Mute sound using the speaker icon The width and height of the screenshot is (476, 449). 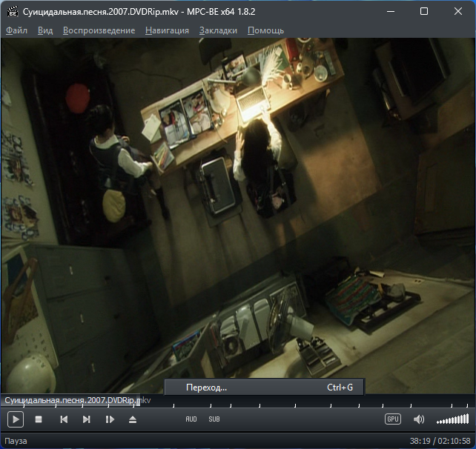[x=419, y=419]
